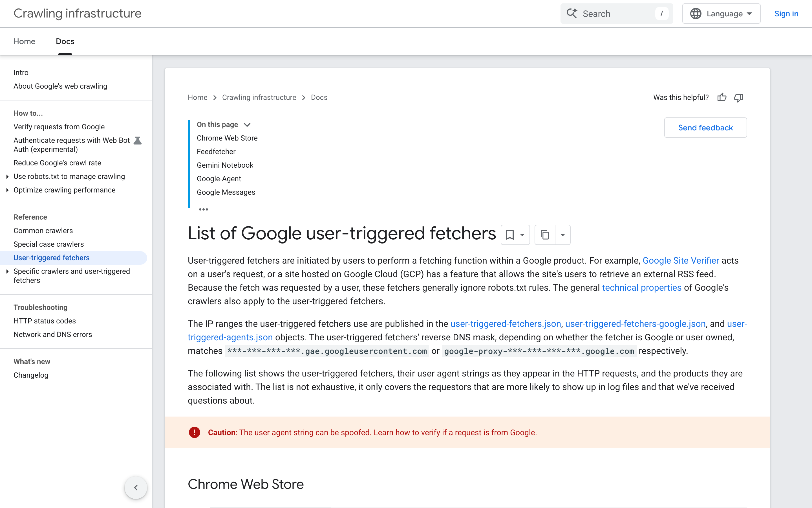Screen dimensions: 812x508
Task: Open the technical properties link
Action: [x=641, y=288]
